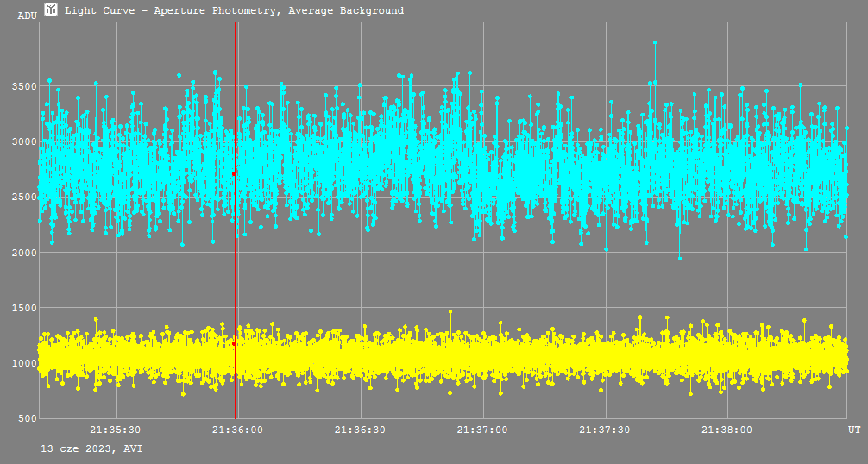868x464 pixels.
Task: Click the '13 cze 2023, AVI' footer text
Action: point(91,448)
